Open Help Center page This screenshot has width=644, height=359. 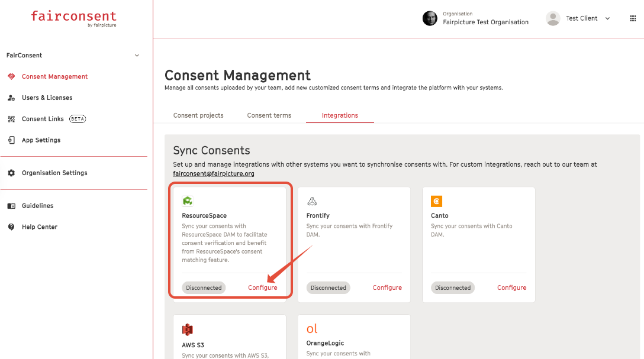[40, 227]
